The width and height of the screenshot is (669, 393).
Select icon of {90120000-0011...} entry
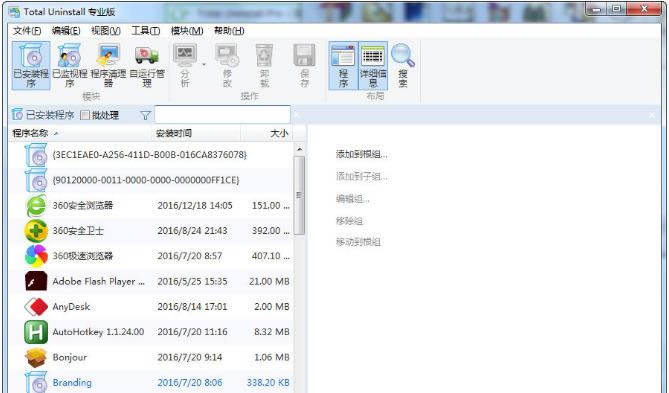point(36,180)
